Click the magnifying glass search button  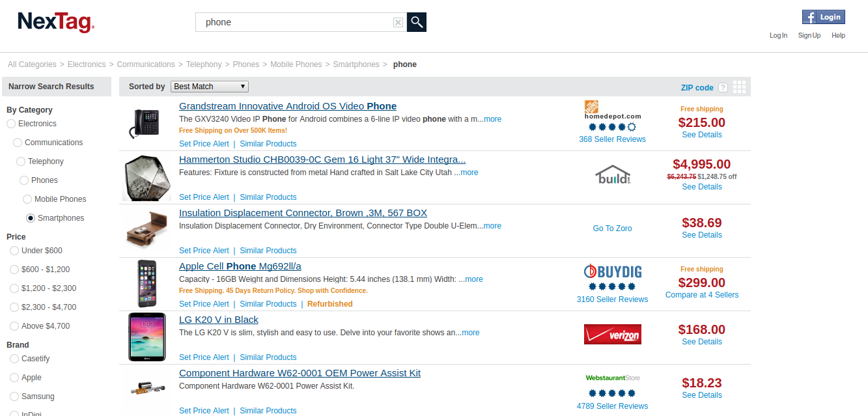pyautogui.click(x=417, y=22)
